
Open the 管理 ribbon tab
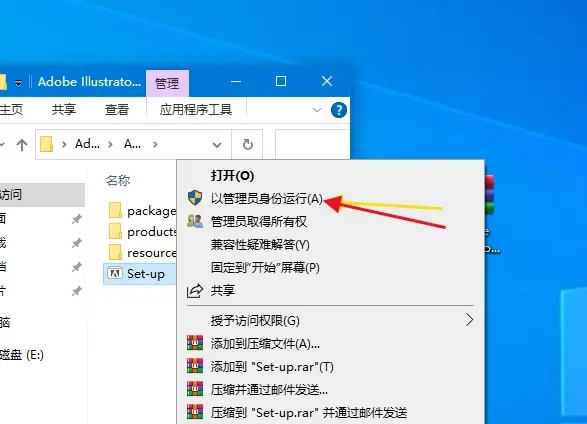click(167, 83)
